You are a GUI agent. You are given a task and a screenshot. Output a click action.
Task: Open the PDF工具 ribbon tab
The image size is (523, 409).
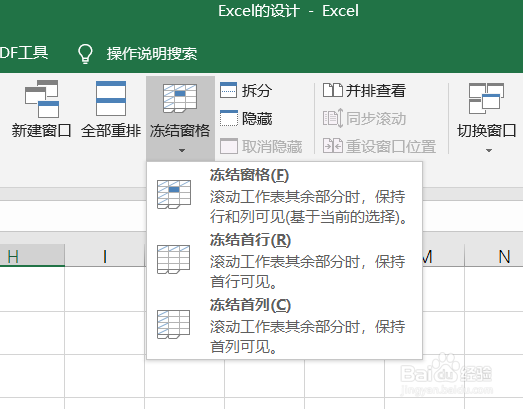(x=24, y=53)
